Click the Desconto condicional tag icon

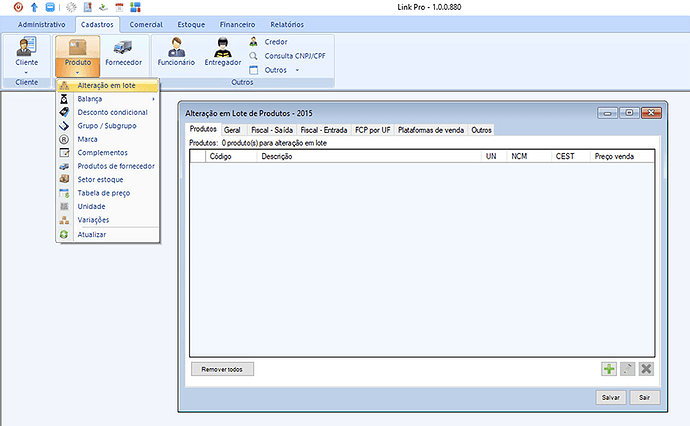tap(64, 112)
